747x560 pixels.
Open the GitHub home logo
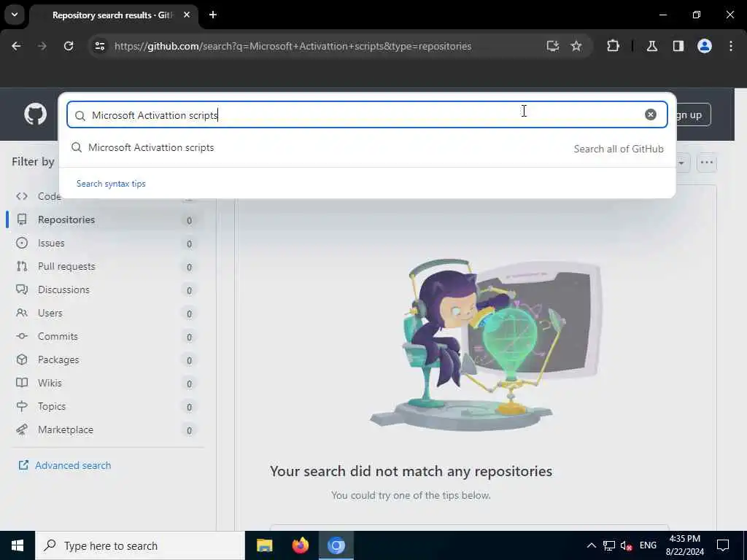(x=35, y=114)
